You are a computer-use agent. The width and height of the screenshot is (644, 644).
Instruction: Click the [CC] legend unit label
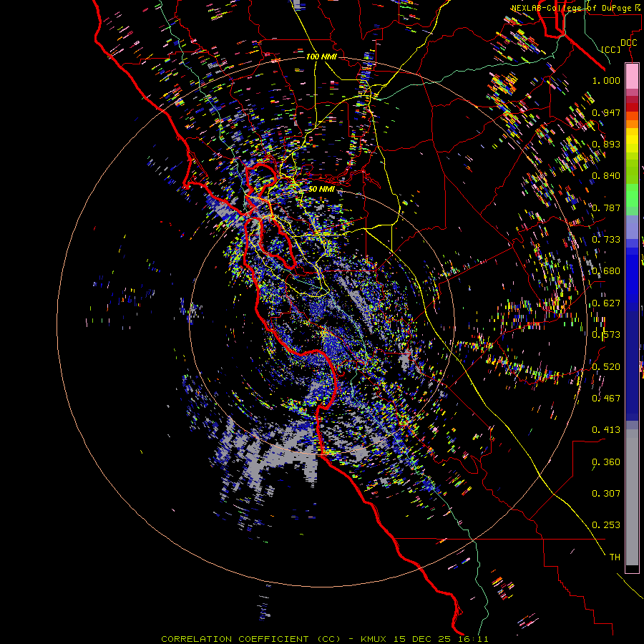point(611,49)
